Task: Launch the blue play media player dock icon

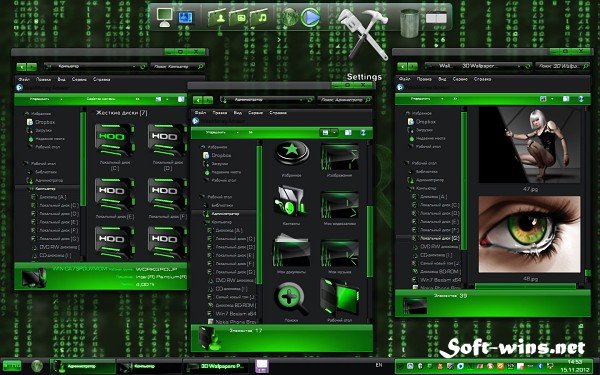Action: click(311, 18)
